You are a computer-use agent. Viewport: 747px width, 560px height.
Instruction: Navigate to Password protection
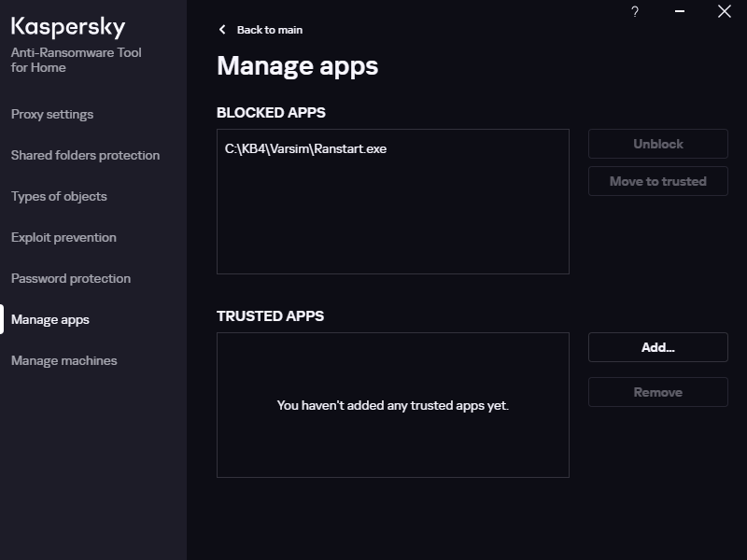click(71, 278)
